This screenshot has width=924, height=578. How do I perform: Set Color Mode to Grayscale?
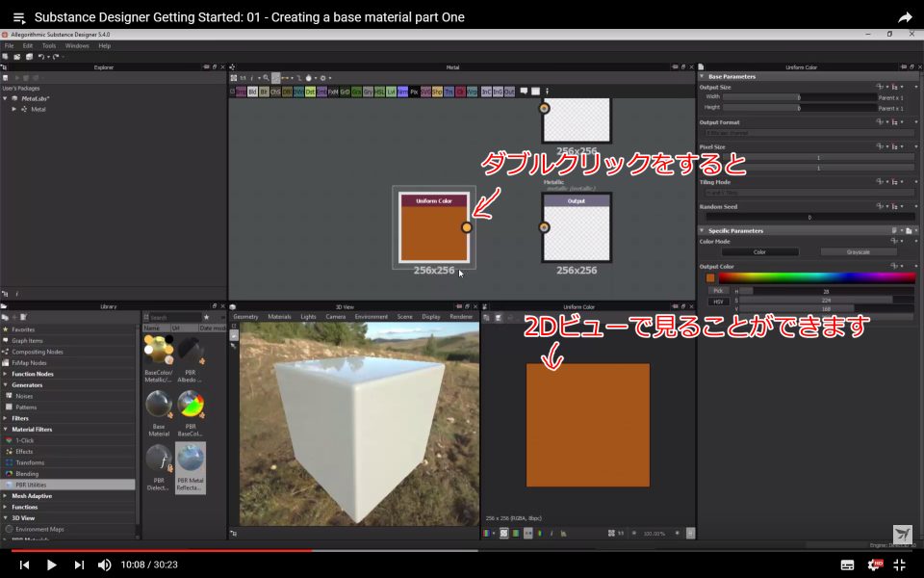click(x=858, y=251)
